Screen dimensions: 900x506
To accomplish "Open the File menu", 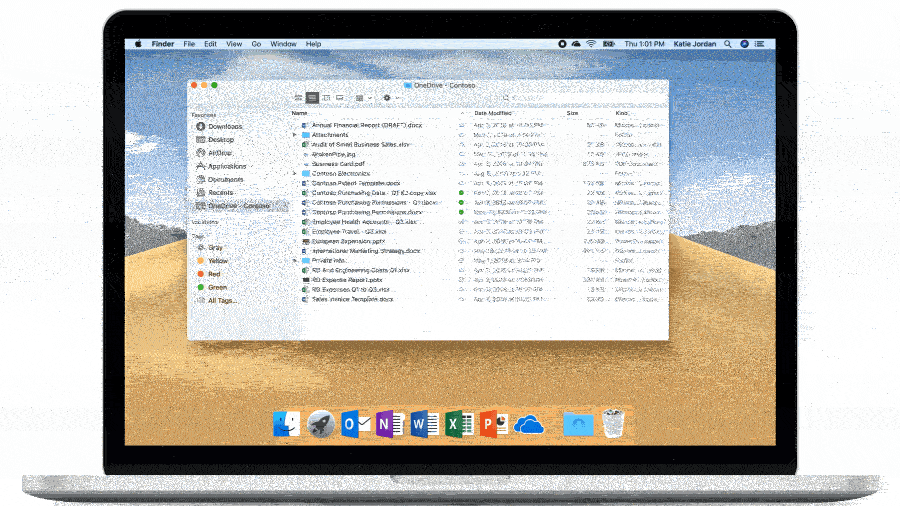I will point(189,44).
